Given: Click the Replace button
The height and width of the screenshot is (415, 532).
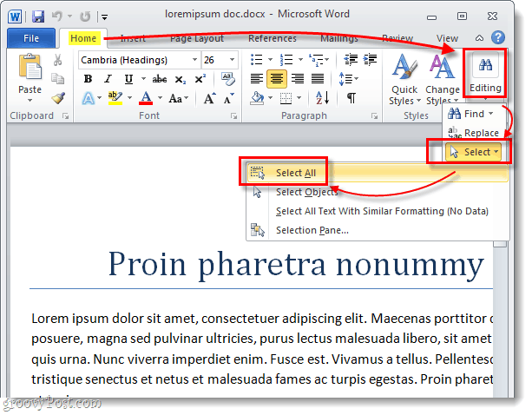Looking at the screenshot, I should pyautogui.click(x=473, y=133).
